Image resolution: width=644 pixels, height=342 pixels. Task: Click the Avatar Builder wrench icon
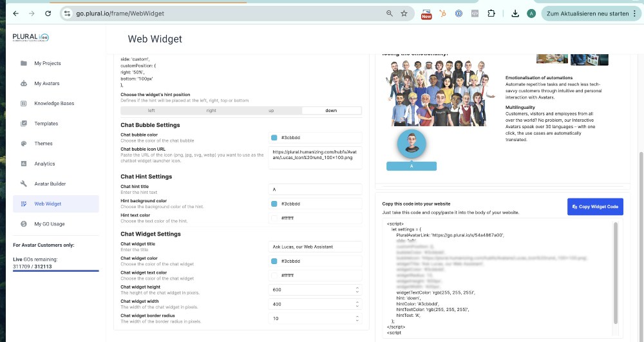tap(24, 184)
